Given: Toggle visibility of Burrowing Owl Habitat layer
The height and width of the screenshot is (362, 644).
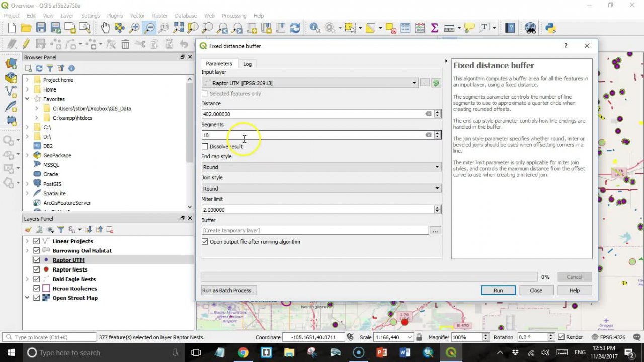Looking at the screenshot, I should (x=36, y=250).
